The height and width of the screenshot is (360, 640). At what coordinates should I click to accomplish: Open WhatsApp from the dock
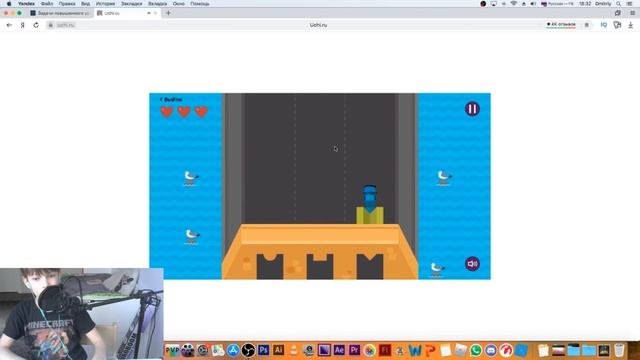(476, 350)
